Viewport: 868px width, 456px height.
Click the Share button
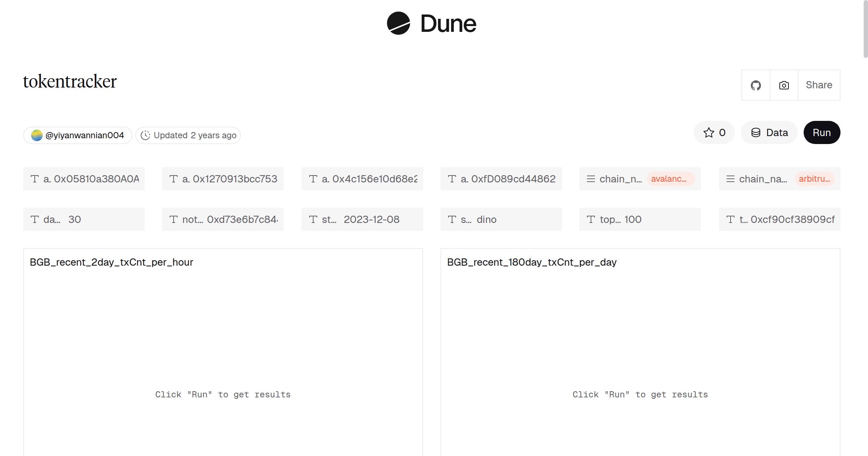click(x=819, y=85)
